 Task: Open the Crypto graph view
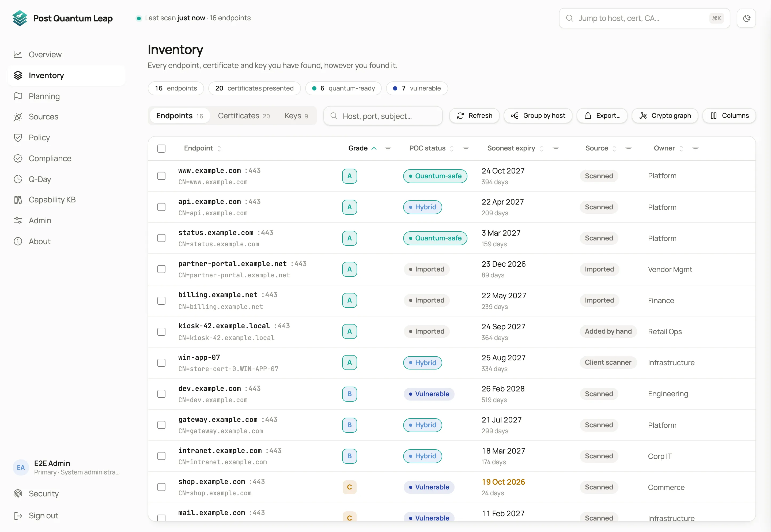(x=665, y=116)
